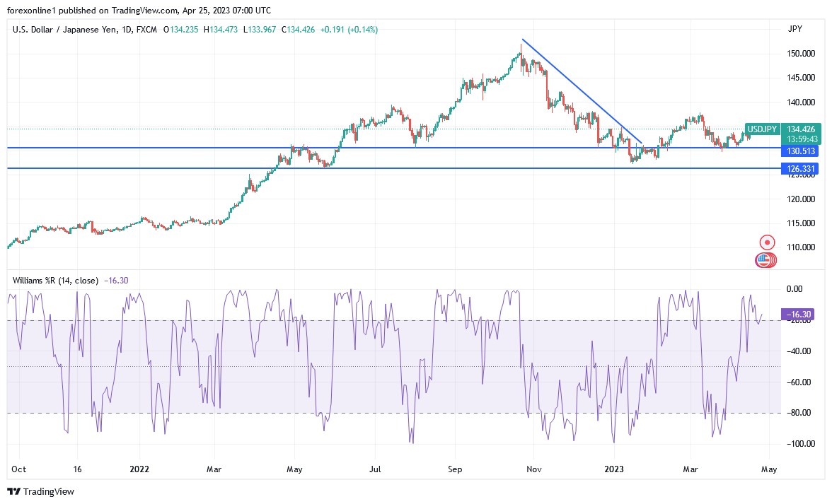Select the descending blue trend line

[x=580, y=90]
